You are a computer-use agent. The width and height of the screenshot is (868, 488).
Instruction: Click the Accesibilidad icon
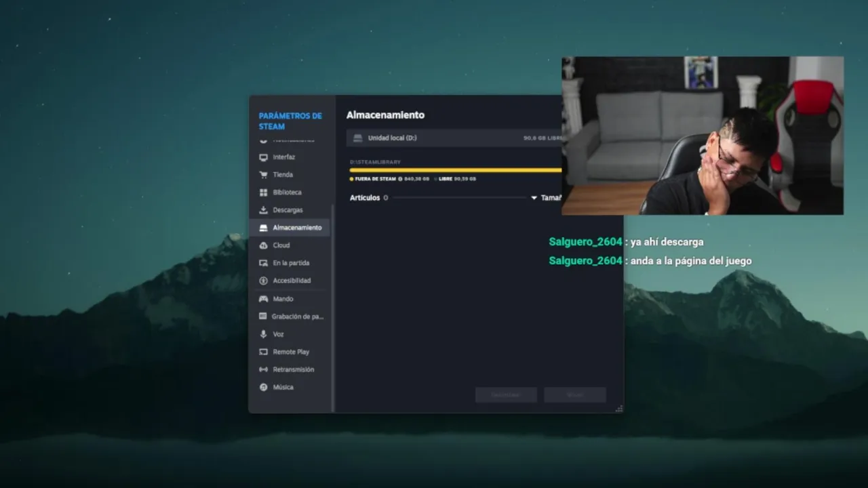(x=263, y=281)
